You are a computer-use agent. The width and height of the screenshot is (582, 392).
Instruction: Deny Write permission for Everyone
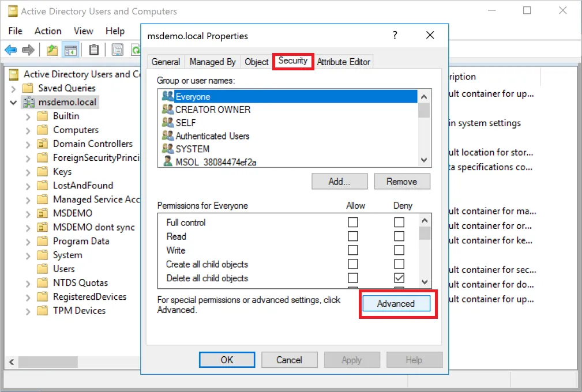[399, 250]
